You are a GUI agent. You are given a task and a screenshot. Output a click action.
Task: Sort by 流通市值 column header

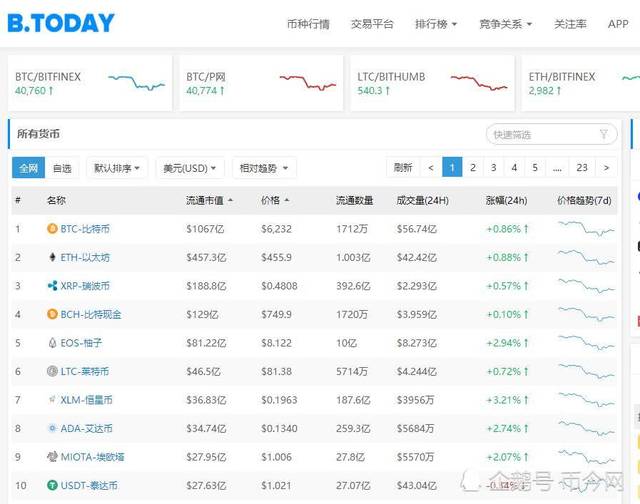[x=209, y=200]
